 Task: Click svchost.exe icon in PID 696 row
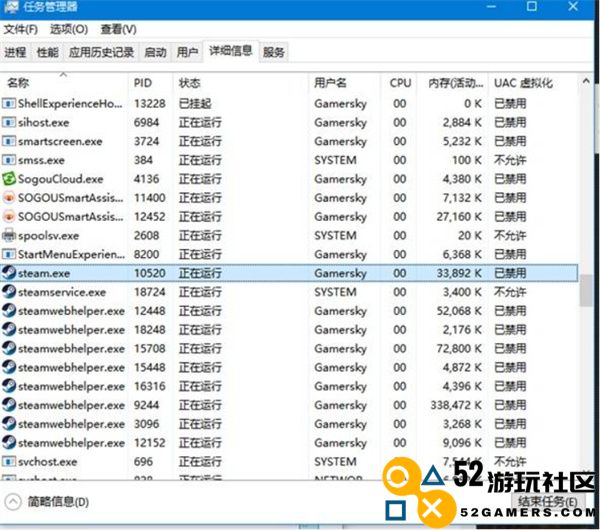pos(9,462)
